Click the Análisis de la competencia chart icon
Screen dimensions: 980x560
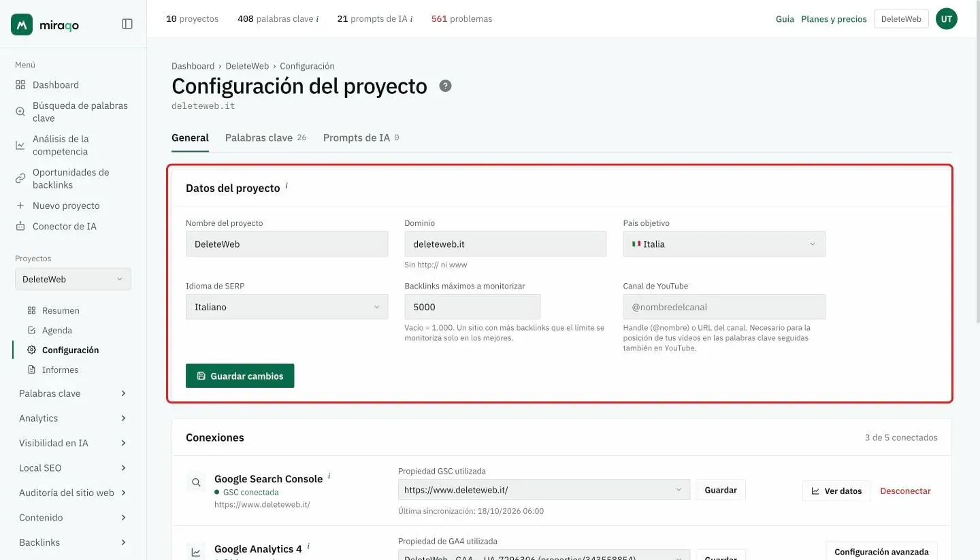[x=20, y=145]
